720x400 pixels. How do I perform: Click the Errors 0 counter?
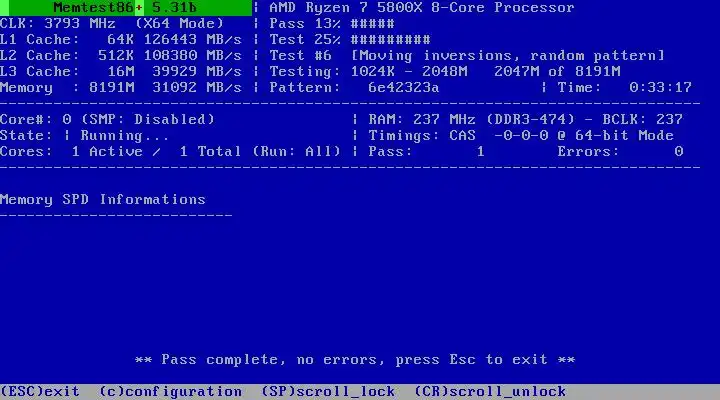[620, 152]
